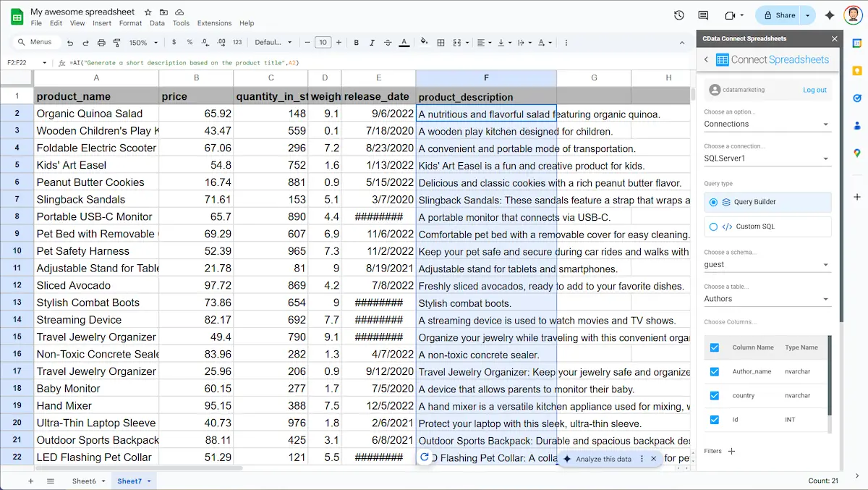868x490 pixels.
Task: Expand the schema dropdown showing guest
Action: [x=767, y=264]
